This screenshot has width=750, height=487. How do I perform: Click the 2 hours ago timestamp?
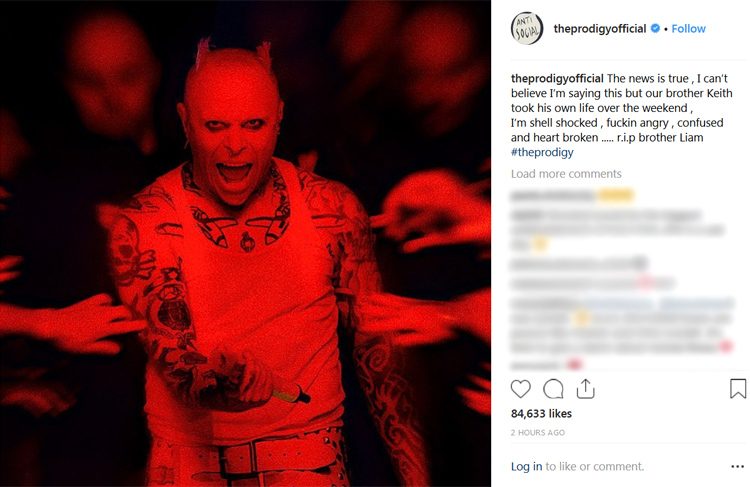(538, 432)
